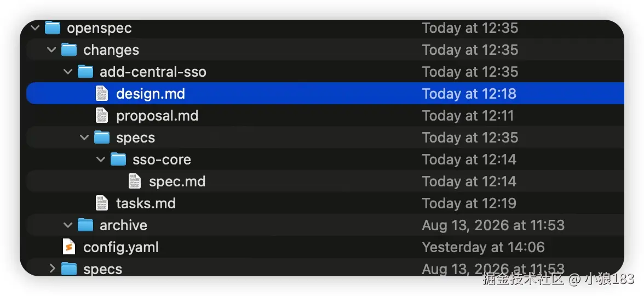Click the sso-core folder icon

pyautogui.click(x=118, y=160)
